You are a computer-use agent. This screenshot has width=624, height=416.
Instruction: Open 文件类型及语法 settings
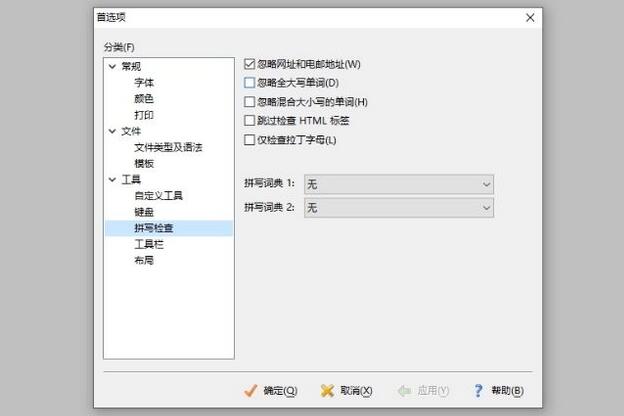point(168,147)
